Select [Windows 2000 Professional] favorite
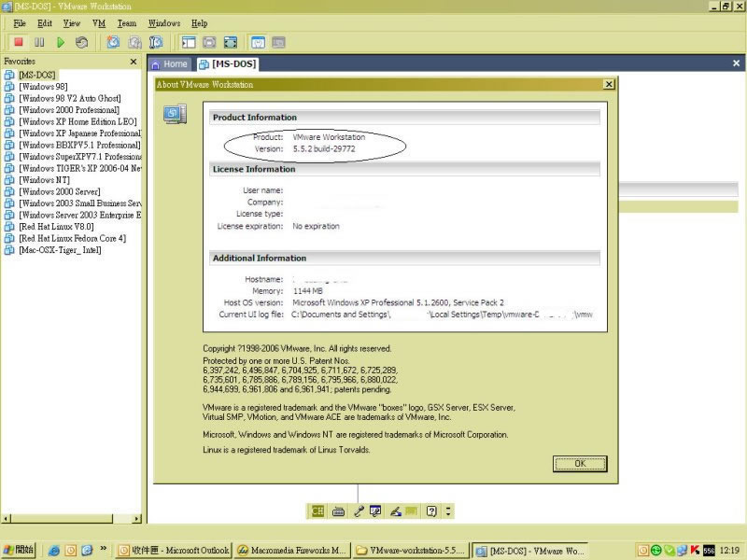Screen dimensions: 747x560 coord(69,110)
